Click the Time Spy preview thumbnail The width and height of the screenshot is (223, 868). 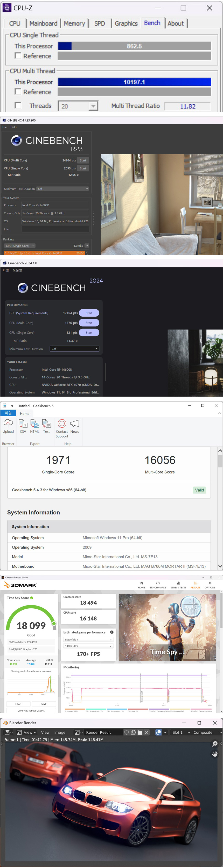coord(167,627)
